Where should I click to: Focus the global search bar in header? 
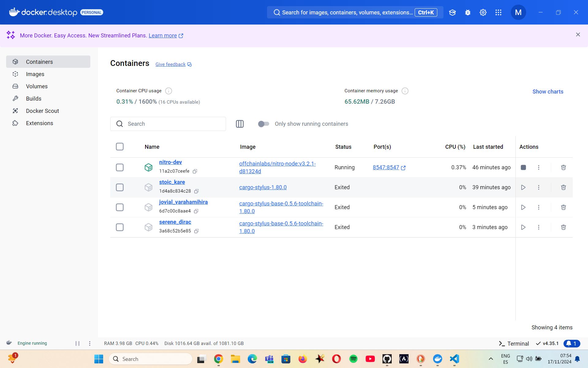(355, 13)
